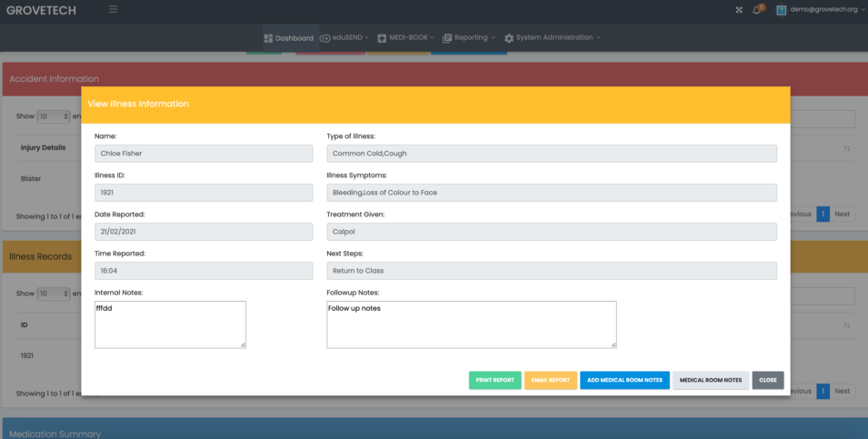The height and width of the screenshot is (439, 868).
Task: Click the Reporting document icon
Action: pos(446,38)
